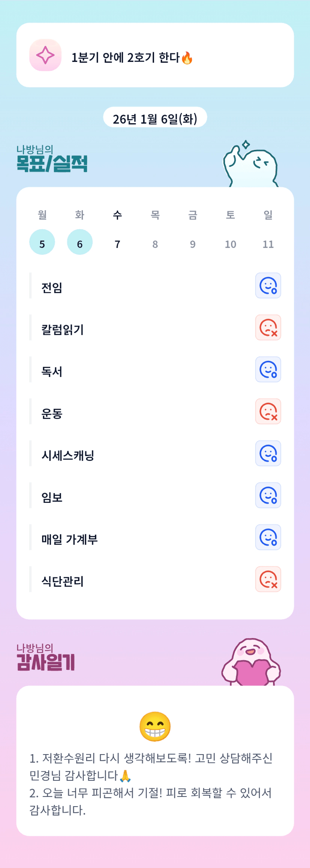Click the grinning emoji in gratitude diary

click(x=155, y=726)
